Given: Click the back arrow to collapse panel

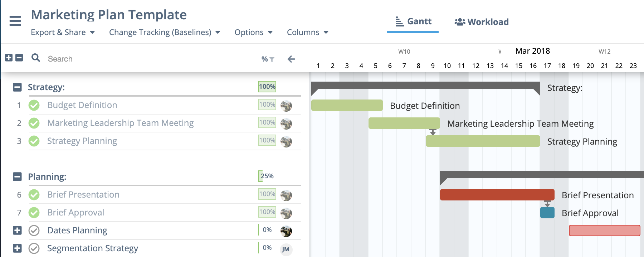Looking at the screenshot, I should coord(291,59).
